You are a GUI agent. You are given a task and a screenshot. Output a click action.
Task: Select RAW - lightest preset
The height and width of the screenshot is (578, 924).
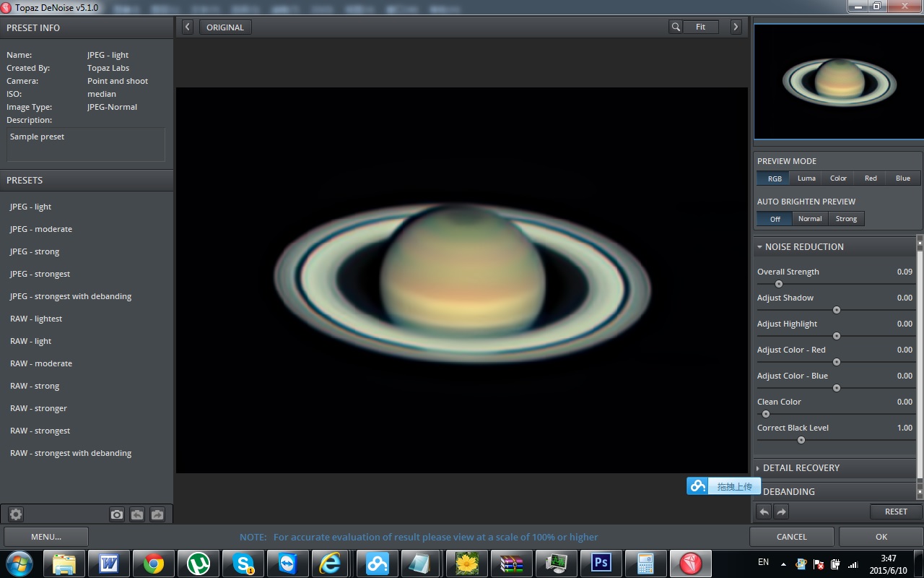coord(36,319)
